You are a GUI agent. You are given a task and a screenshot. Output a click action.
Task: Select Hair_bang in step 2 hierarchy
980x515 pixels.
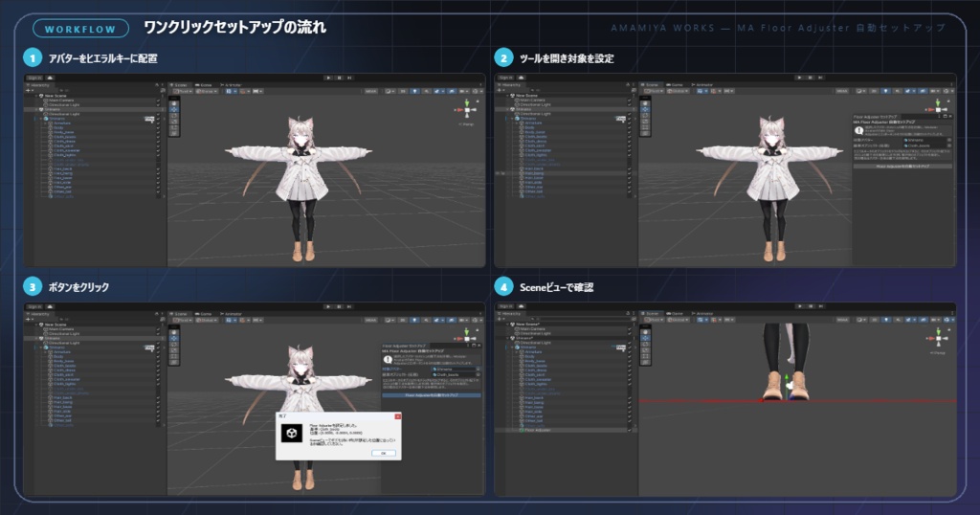(534, 173)
